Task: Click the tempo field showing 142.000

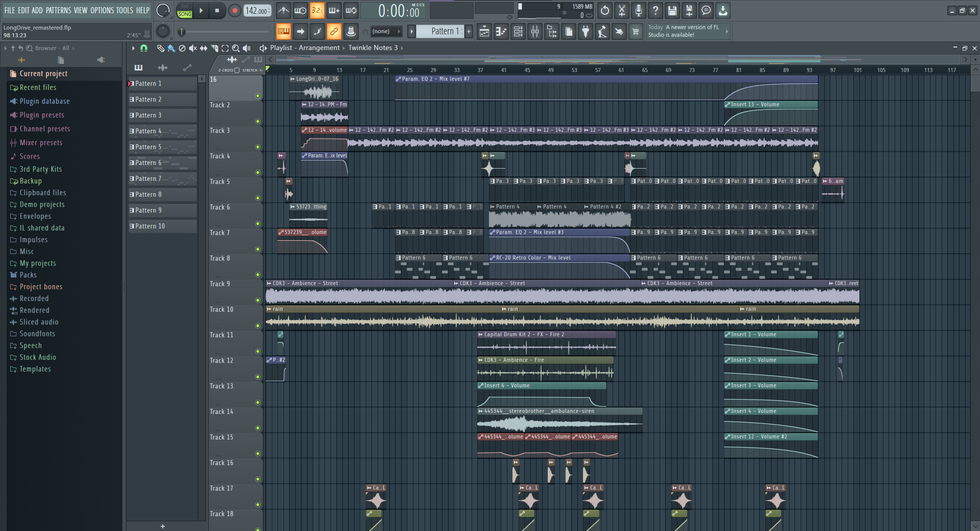Action: 256,11
